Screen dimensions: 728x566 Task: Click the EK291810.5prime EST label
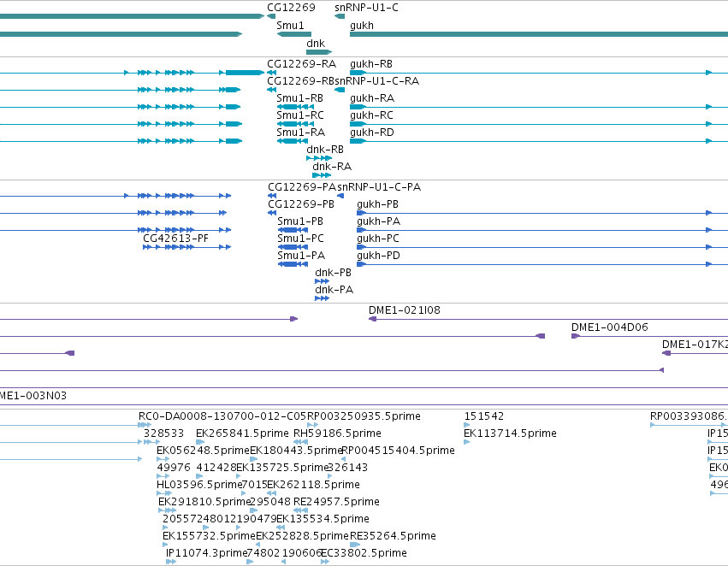coord(204,502)
